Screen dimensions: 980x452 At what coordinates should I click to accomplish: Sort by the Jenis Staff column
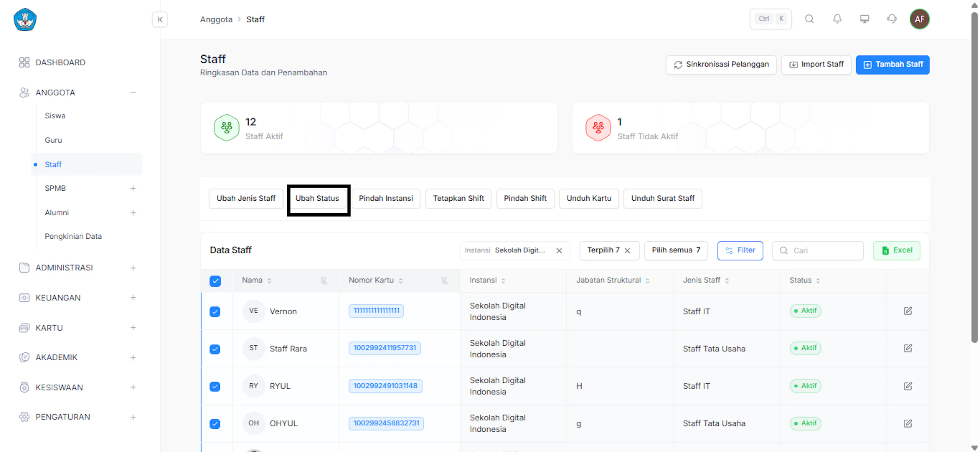pos(727,281)
